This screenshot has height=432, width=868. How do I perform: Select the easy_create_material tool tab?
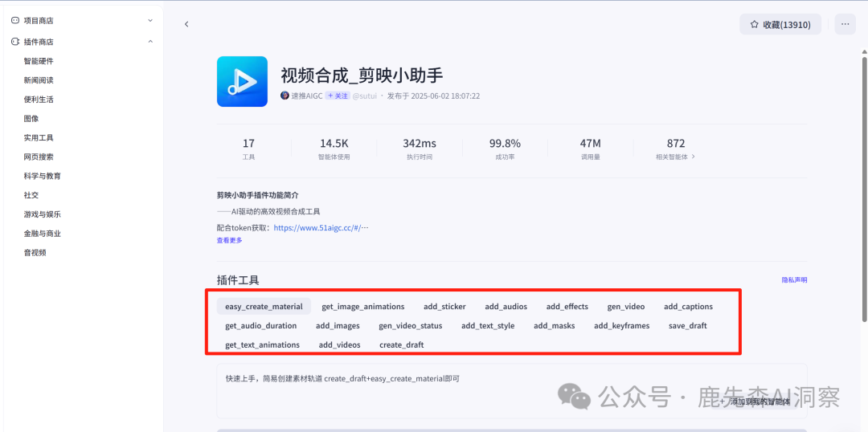(x=264, y=307)
